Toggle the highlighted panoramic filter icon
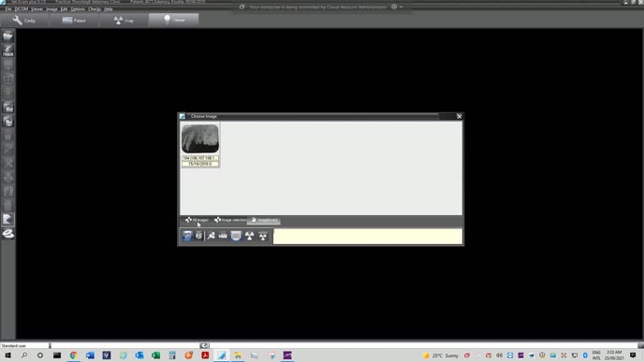This screenshot has width=644, height=362. tap(236, 236)
